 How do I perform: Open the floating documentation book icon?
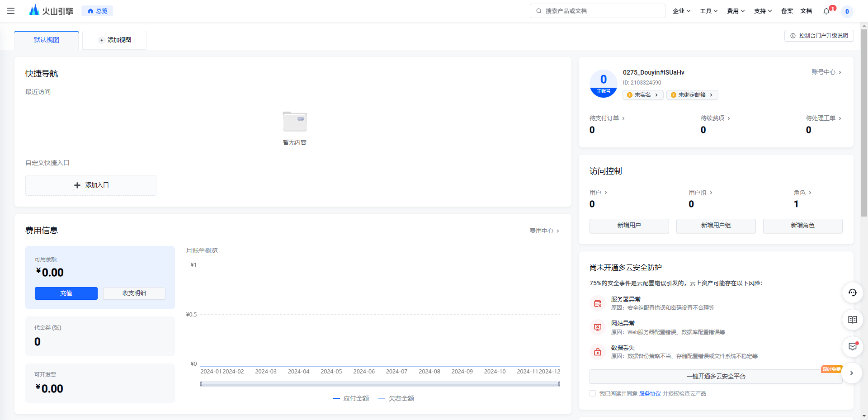(852, 320)
